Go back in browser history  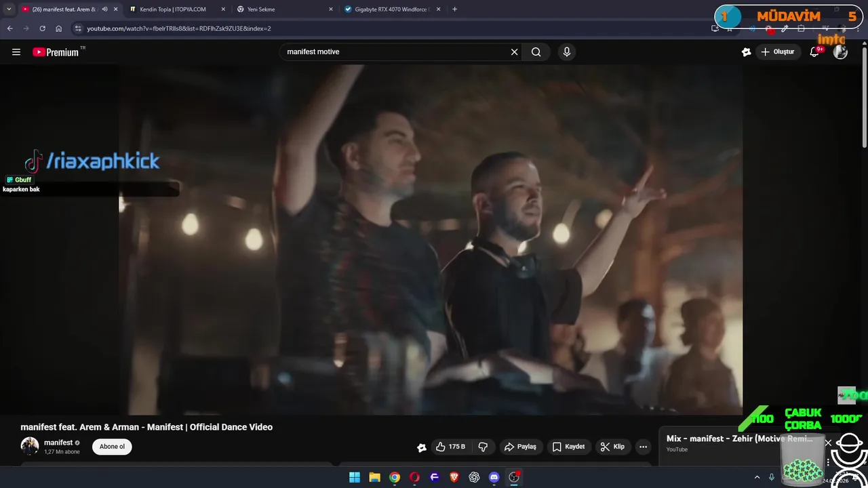(9, 28)
